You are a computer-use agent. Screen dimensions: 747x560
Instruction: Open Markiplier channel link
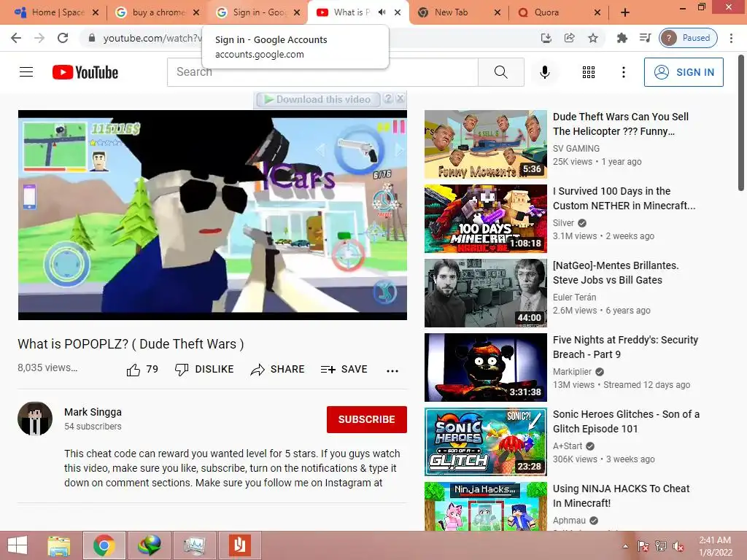[572, 371]
